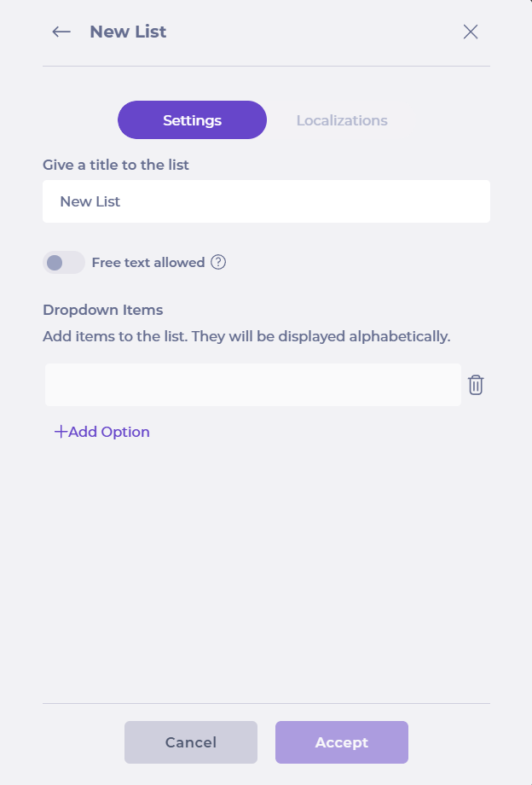The width and height of the screenshot is (532, 785).
Task: Click the Add Option link text
Action: coord(109,432)
